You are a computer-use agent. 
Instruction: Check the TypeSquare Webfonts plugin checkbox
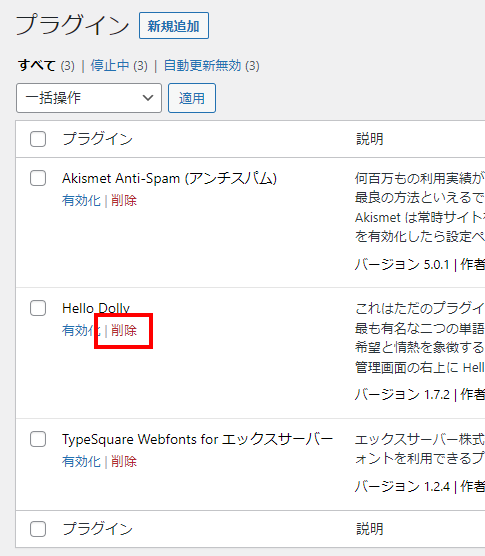[x=38, y=439]
